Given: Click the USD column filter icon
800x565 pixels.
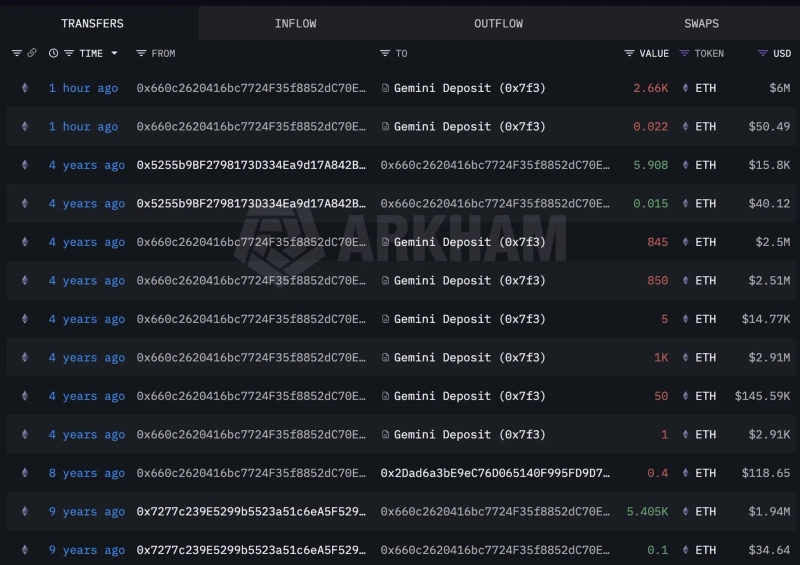Looking at the screenshot, I should [762, 53].
